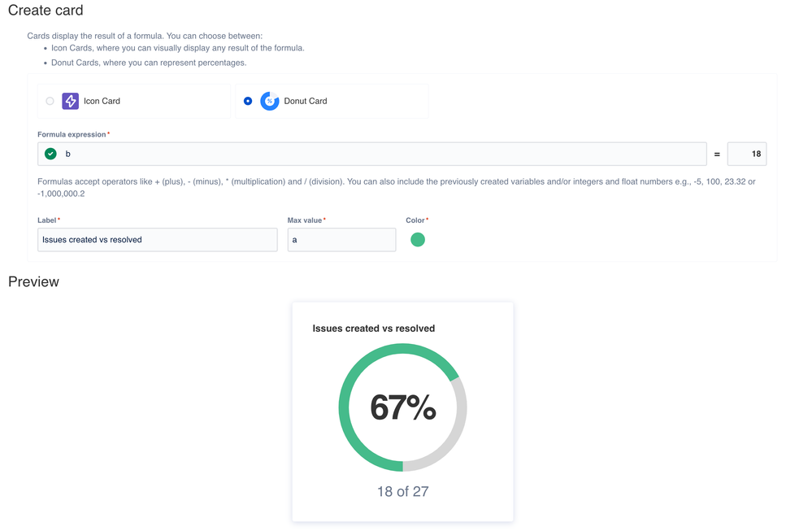Click the blue Donut Card percentage icon
The width and height of the screenshot is (812, 531).
(x=270, y=101)
